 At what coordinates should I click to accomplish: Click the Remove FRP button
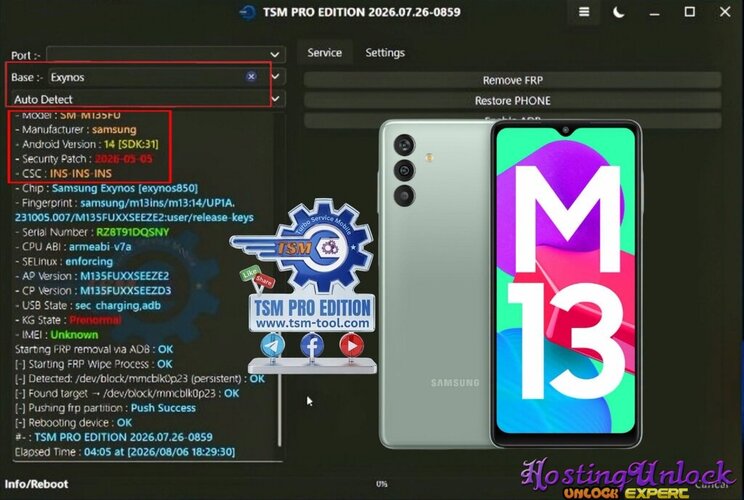pyautogui.click(x=512, y=80)
